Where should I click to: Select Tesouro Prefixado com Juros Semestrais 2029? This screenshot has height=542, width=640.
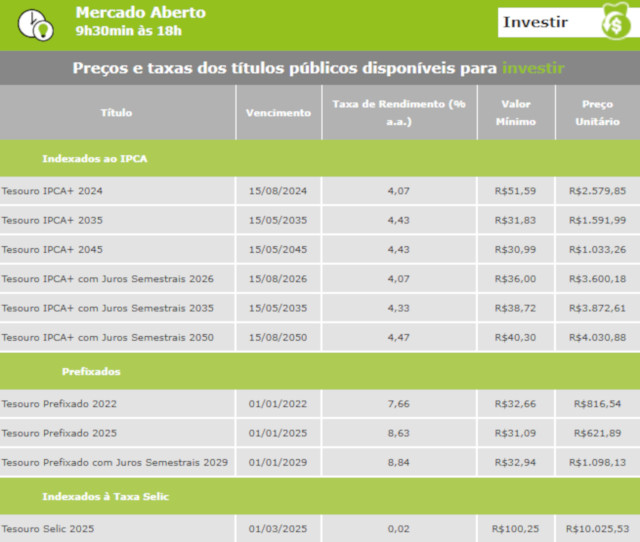(115, 462)
